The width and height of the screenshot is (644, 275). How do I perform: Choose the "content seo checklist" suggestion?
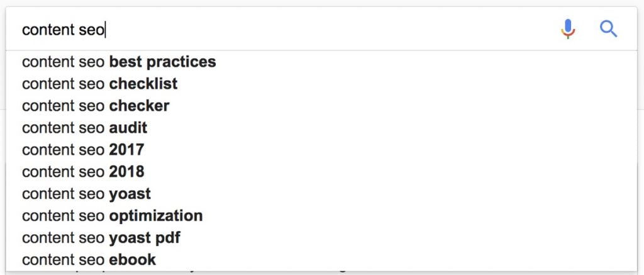coord(99,84)
